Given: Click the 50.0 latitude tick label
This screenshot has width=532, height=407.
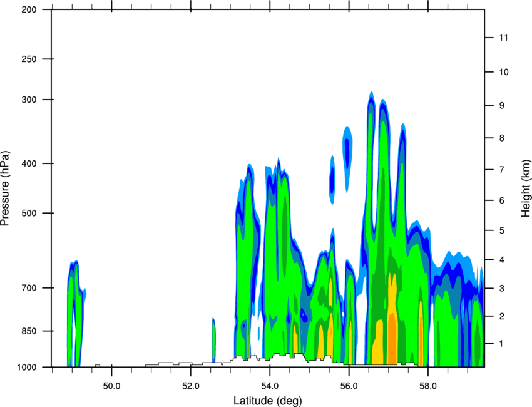Looking at the screenshot, I should 111,386.
